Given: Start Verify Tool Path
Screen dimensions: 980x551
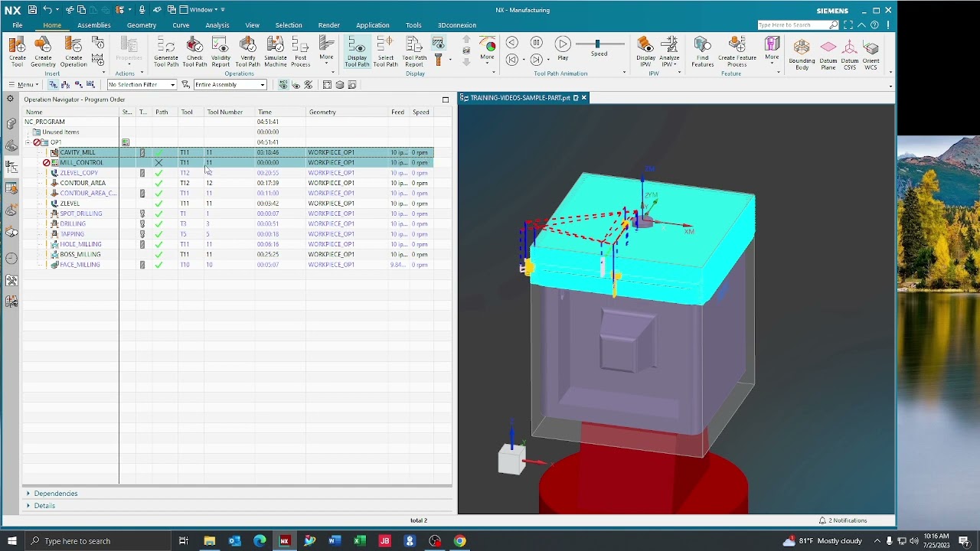Looking at the screenshot, I should [247, 51].
